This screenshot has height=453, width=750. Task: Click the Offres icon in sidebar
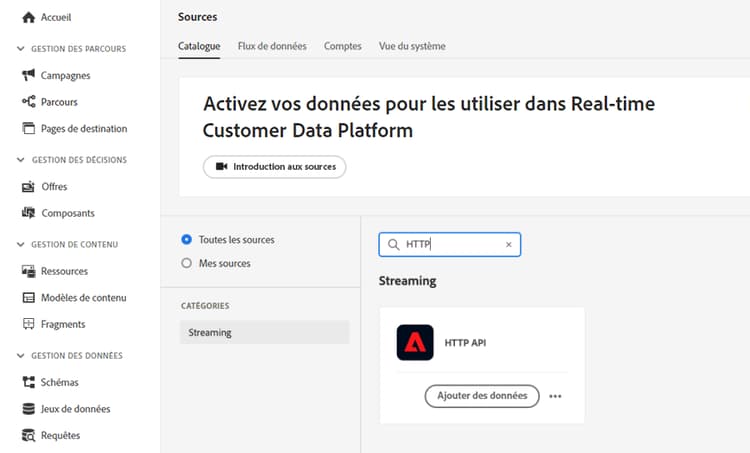[x=29, y=187]
